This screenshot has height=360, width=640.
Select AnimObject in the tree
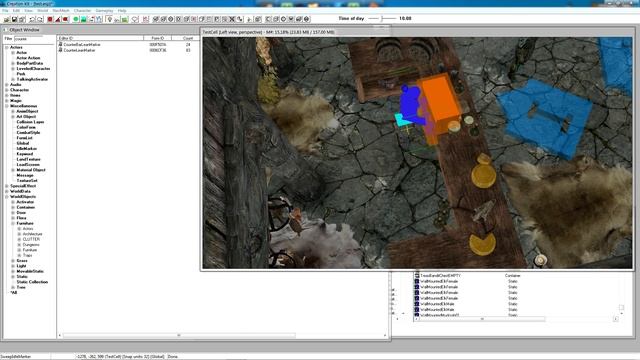coord(27,111)
